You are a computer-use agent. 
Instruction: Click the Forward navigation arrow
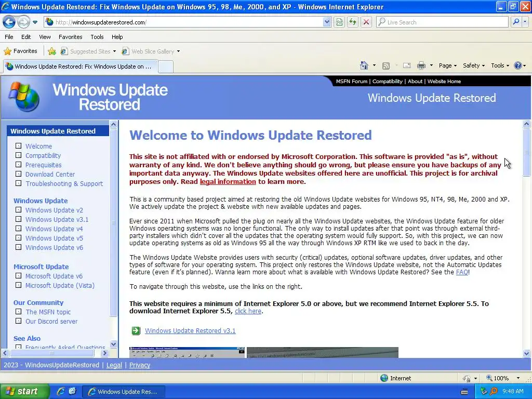tap(23, 22)
